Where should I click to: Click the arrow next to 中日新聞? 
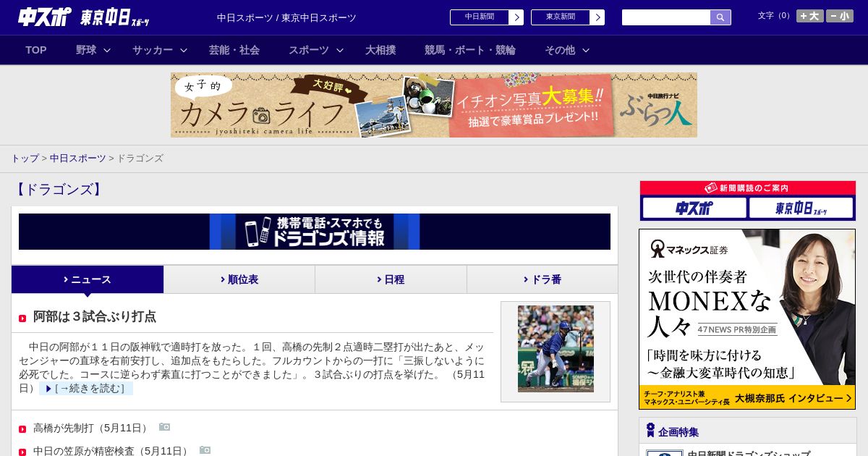516,17
